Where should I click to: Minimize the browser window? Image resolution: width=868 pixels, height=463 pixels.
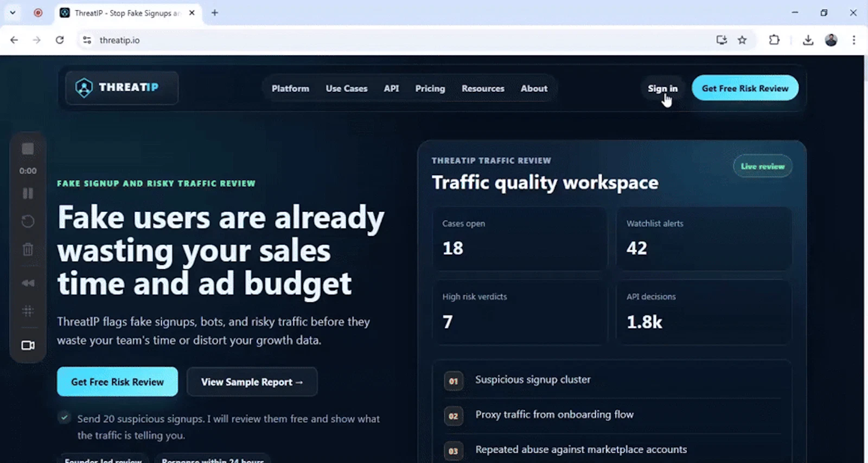[795, 12]
